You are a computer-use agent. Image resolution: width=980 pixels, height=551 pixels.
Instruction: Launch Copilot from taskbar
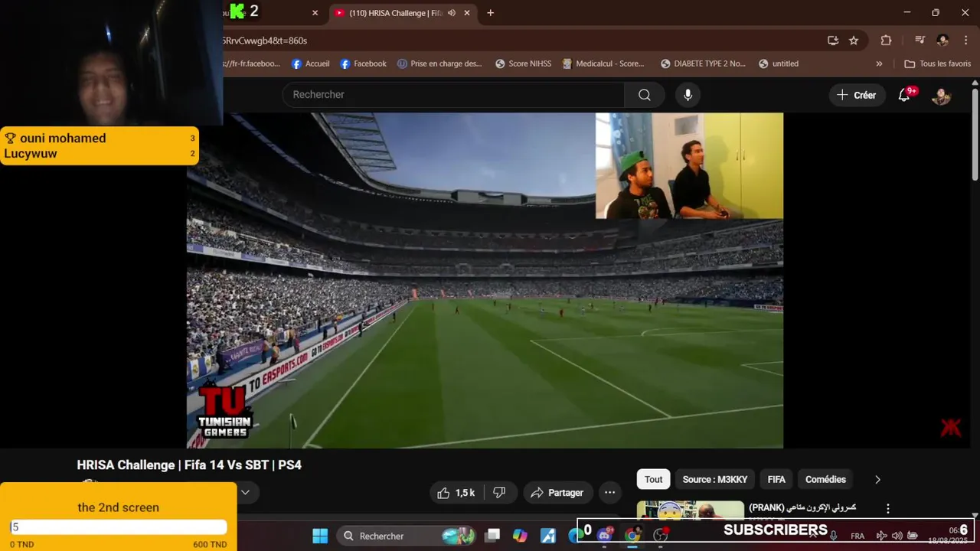(520, 536)
